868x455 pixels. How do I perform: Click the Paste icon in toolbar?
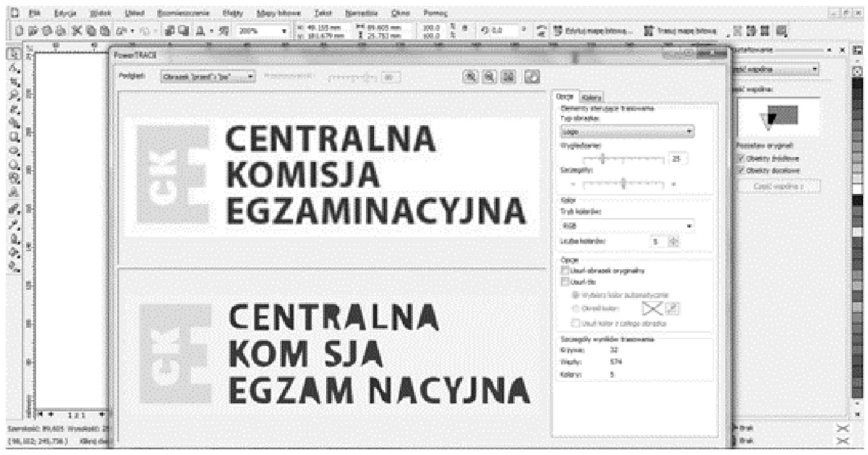103,31
